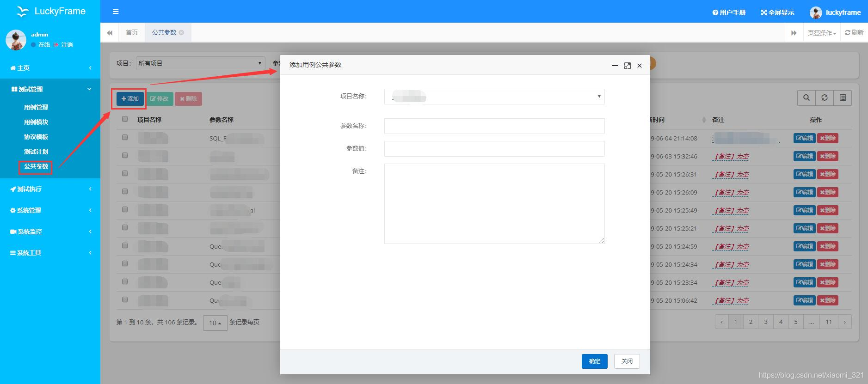Viewport: 868px width, 384px height.
Task: Open 用例管理 in the sidebar
Action: point(36,107)
